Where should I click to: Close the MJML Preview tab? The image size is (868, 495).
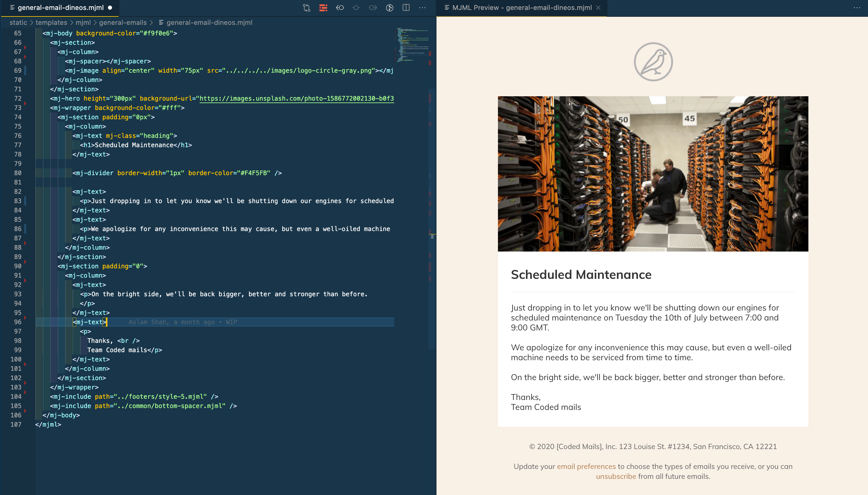[x=598, y=7]
